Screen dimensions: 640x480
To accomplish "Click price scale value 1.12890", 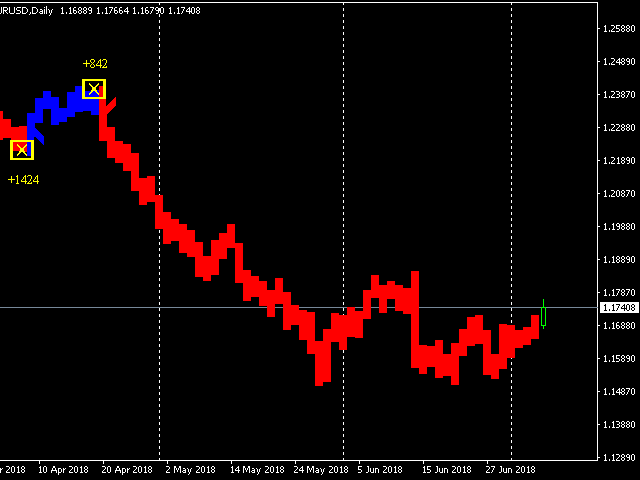I will coord(619,458).
